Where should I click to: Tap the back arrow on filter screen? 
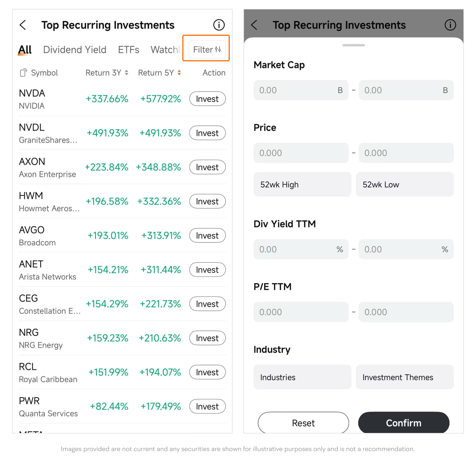point(254,25)
